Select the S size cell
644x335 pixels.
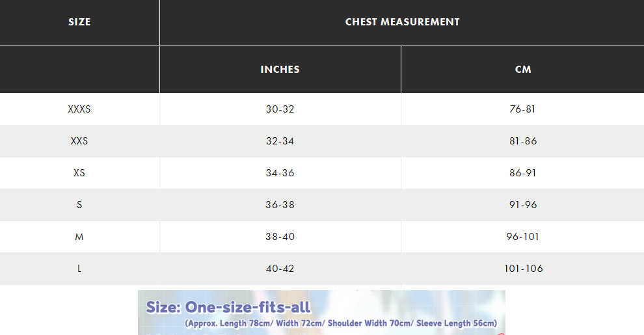click(x=79, y=205)
